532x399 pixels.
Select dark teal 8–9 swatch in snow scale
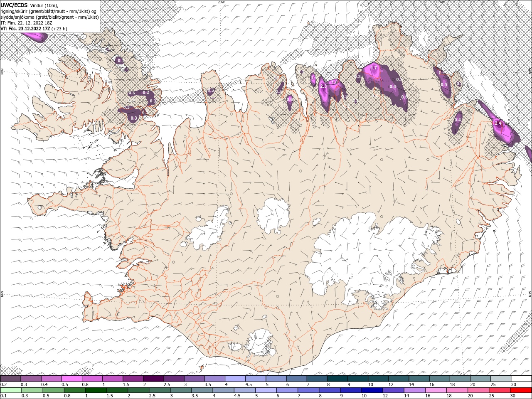[337, 379]
